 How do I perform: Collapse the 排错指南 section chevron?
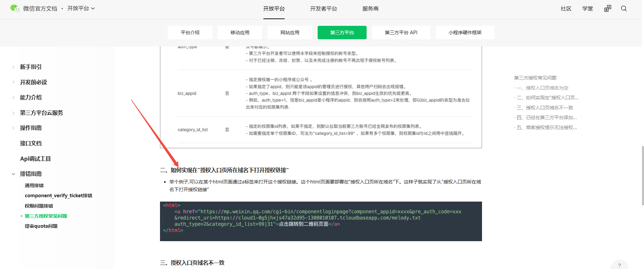tap(13, 174)
